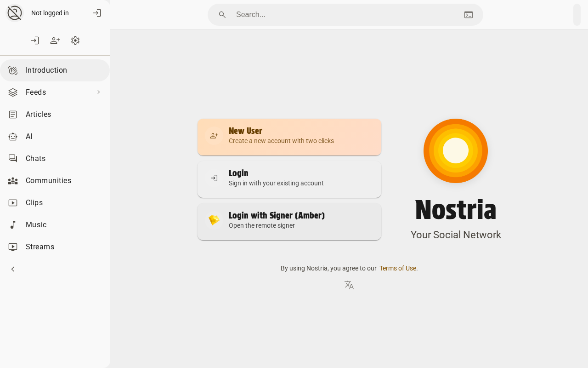Click the translate language icon
Image resolution: width=588 pixels, height=368 pixels.
click(349, 285)
